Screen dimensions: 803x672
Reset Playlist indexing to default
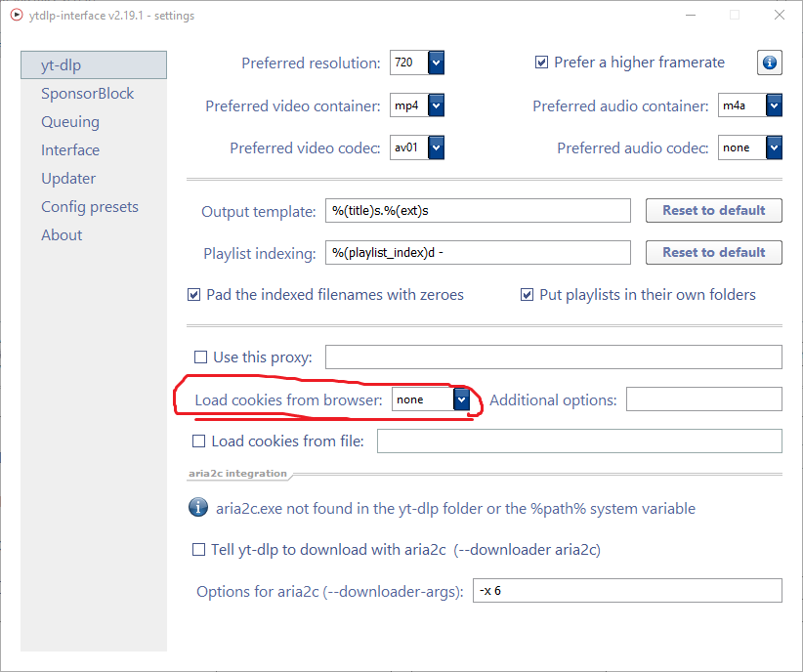click(x=714, y=253)
